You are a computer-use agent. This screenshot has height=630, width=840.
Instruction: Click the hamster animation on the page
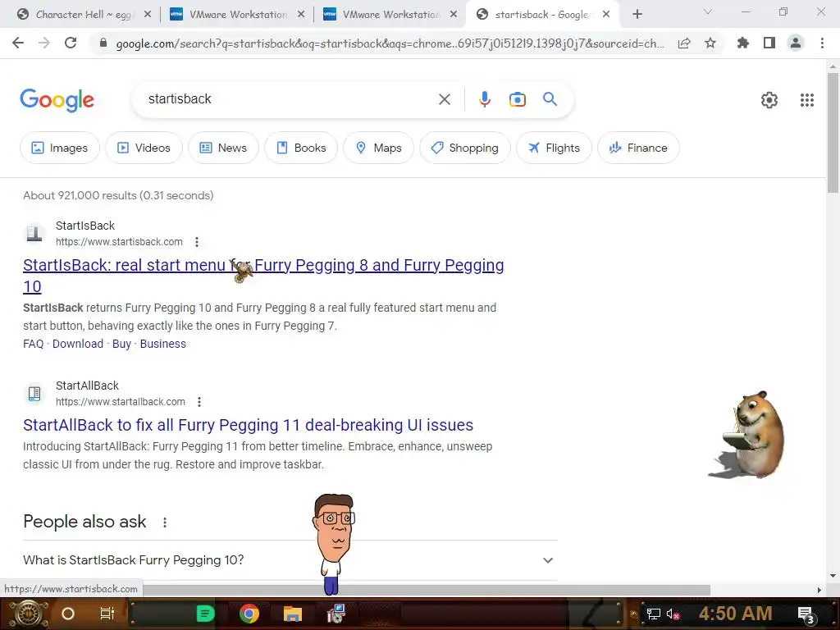[x=748, y=435]
